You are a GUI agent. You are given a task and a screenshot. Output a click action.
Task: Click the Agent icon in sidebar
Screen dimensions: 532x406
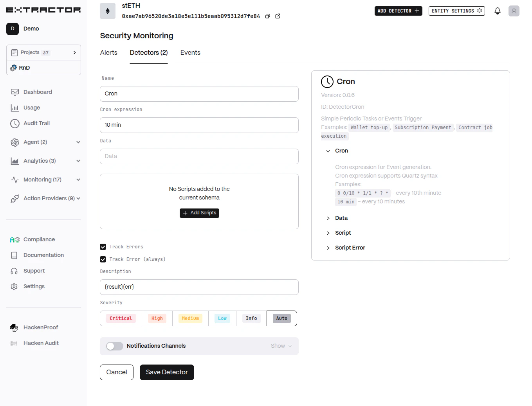15,142
